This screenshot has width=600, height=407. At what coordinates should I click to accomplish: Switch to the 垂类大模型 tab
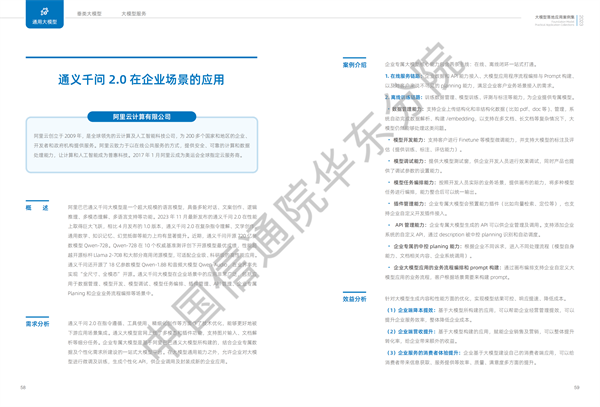(89, 14)
